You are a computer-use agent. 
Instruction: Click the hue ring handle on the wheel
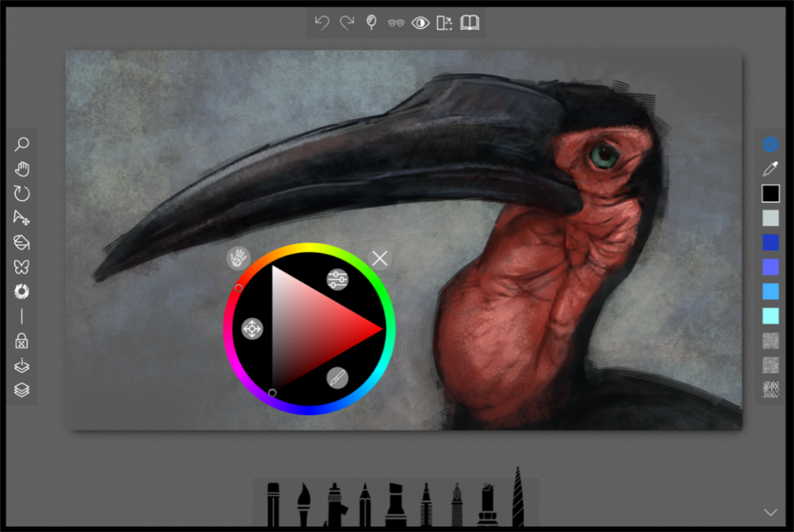pos(239,288)
